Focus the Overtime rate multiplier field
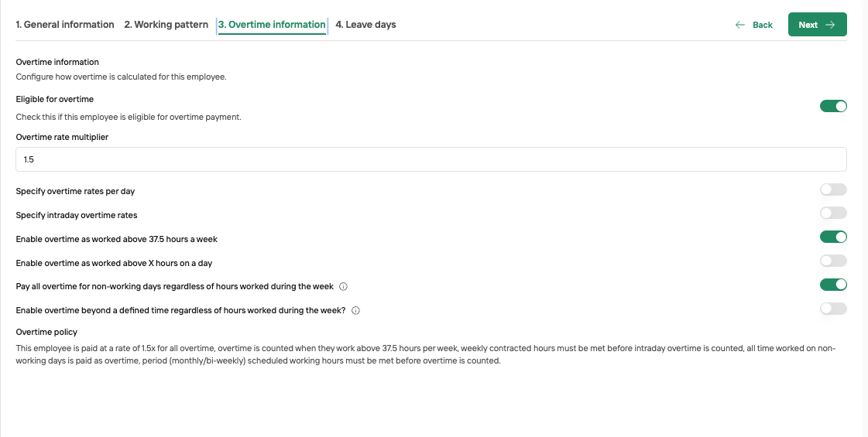 click(431, 159)
